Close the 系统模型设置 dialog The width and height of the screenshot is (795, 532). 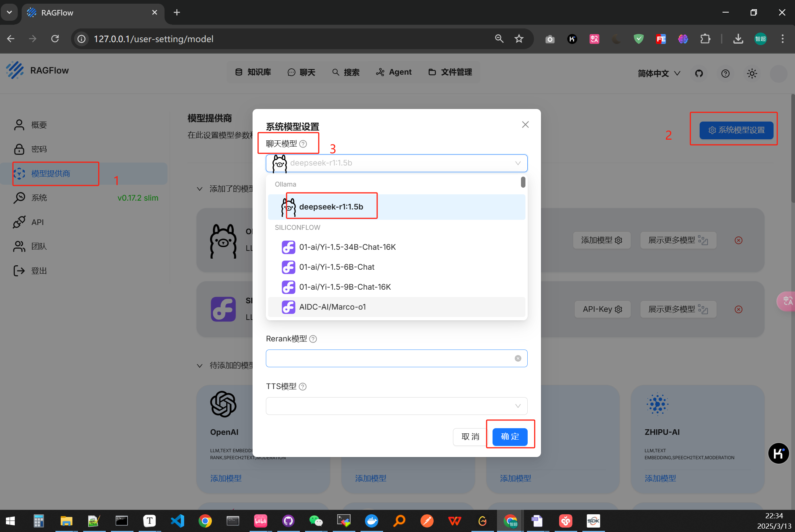(525, 125)
